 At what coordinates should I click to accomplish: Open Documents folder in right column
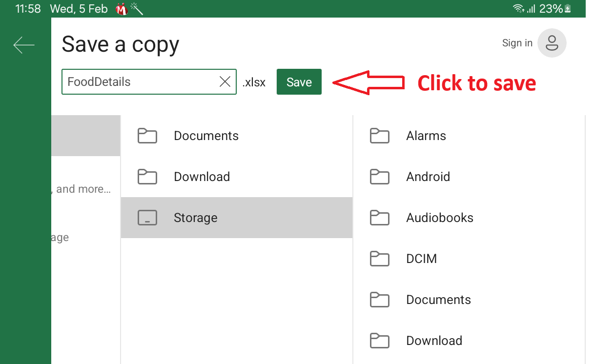(469, 300)
